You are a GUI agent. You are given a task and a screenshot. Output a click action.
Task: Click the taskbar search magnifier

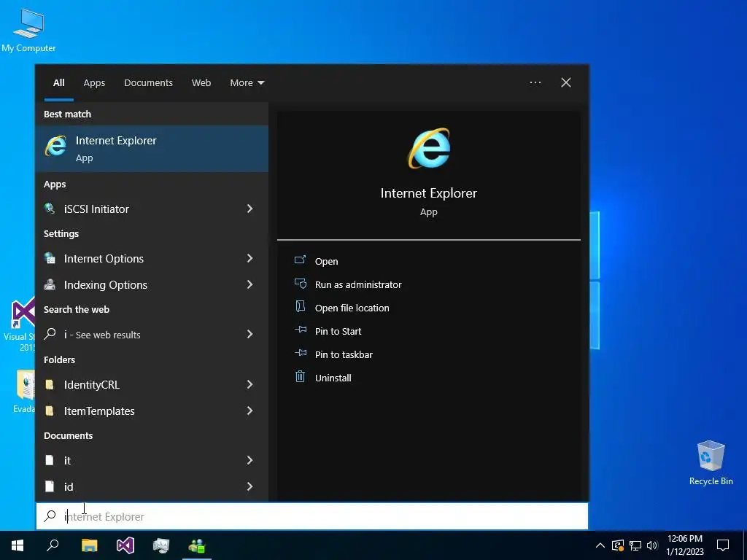pos(53,545)
